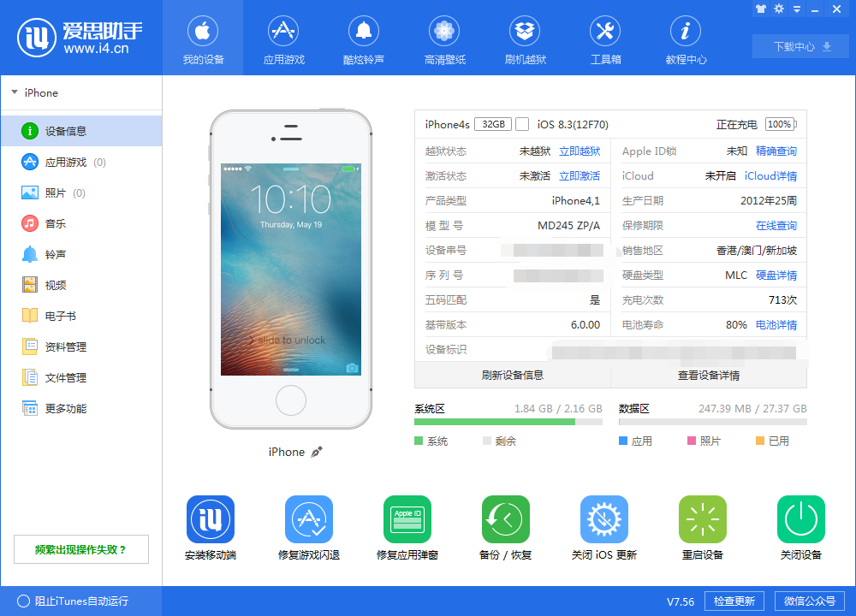Open the 电池详情 link
856x616 pixels.
pos(776,324)
